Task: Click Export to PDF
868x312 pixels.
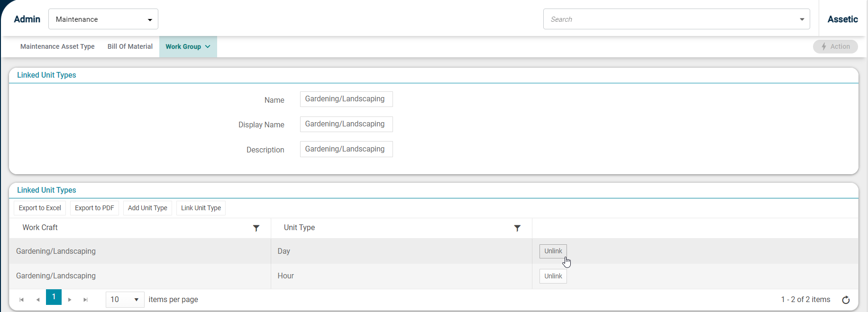Action: click(x=94, y=208)
